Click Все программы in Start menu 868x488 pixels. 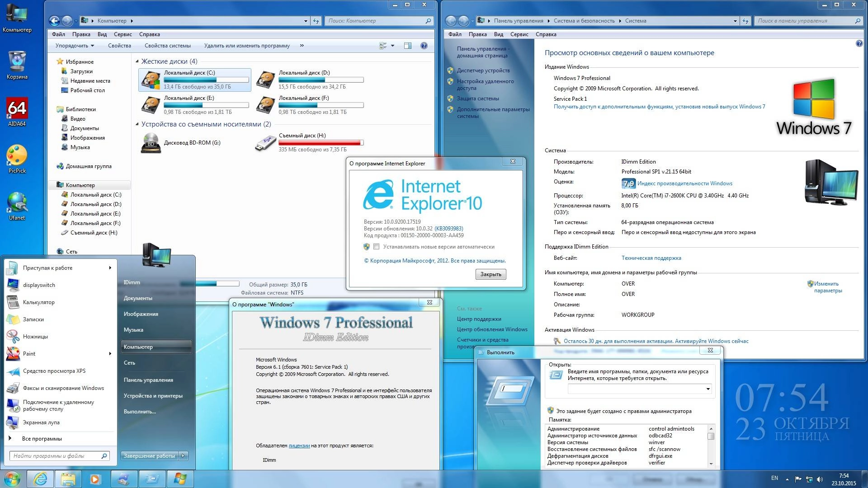click(x=42, y=439)
